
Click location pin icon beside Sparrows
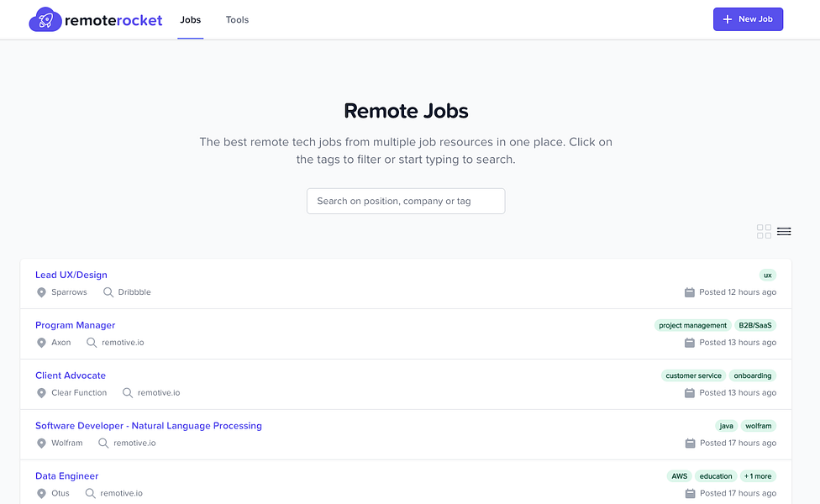point(41,292)
